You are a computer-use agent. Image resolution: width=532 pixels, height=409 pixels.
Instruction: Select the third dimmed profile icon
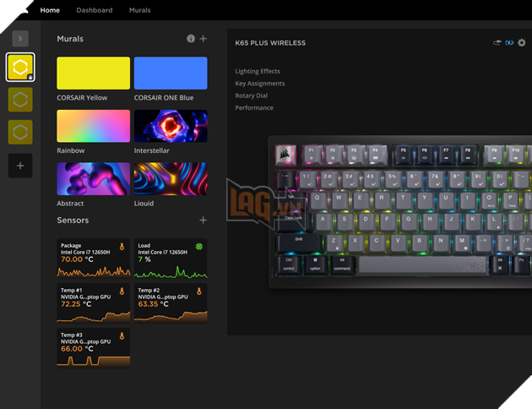pos(20,132)
